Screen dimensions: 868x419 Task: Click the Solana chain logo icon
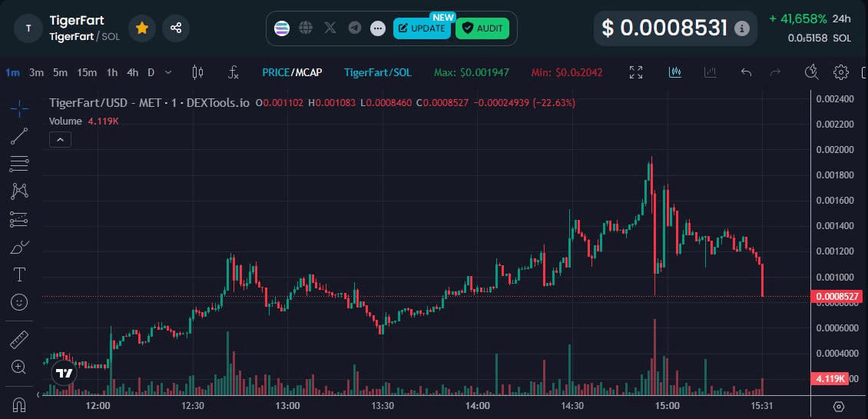[x=282, y=28]
